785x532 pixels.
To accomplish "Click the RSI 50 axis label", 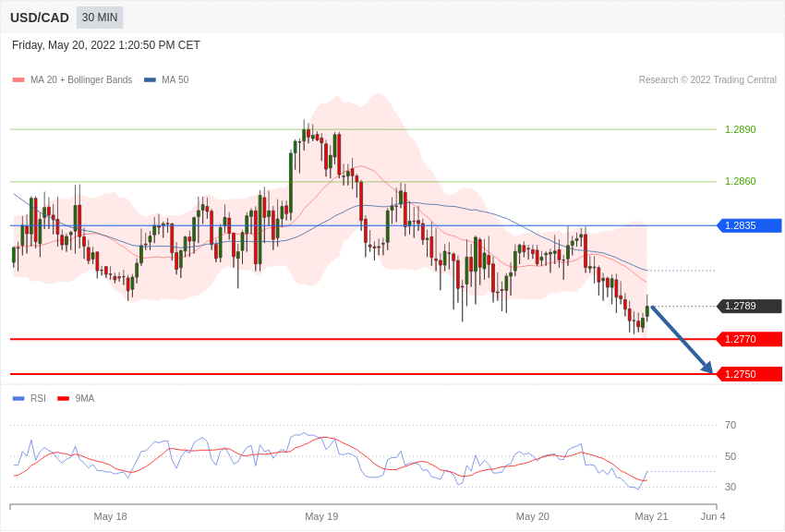I will click(x=731, y=456).
